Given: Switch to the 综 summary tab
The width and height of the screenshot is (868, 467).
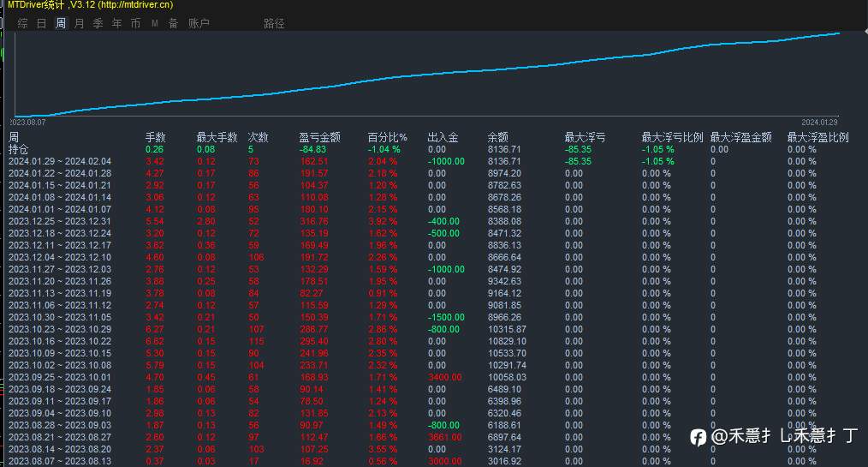Looking at the screenshot, I should tap(23, 23).
